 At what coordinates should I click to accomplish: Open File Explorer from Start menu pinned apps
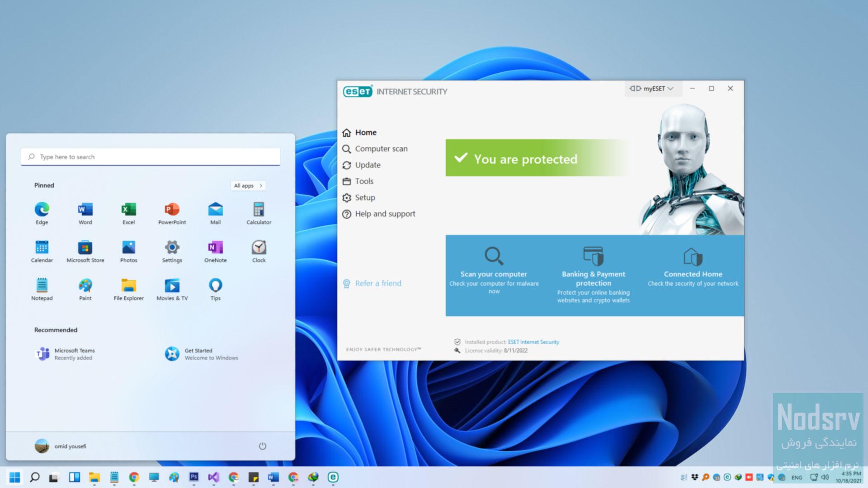click(x=129, y=289)
